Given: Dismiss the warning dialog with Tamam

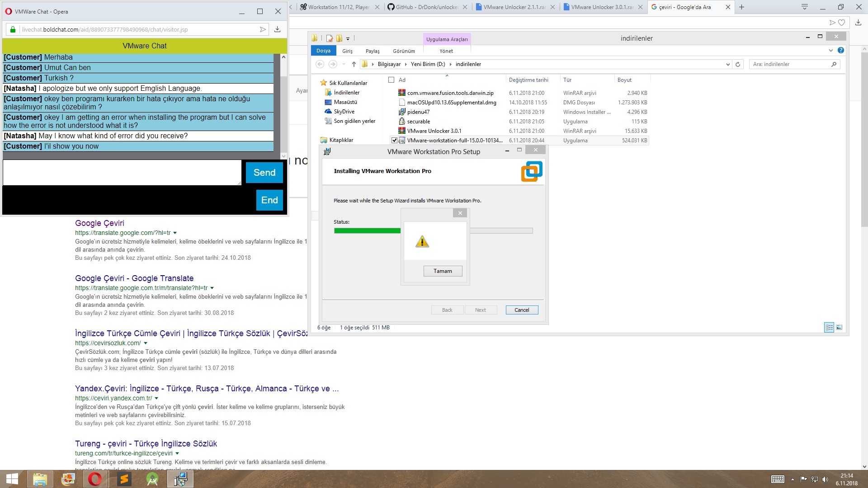Looking at the screenshot, I should (x=443, y=271).
